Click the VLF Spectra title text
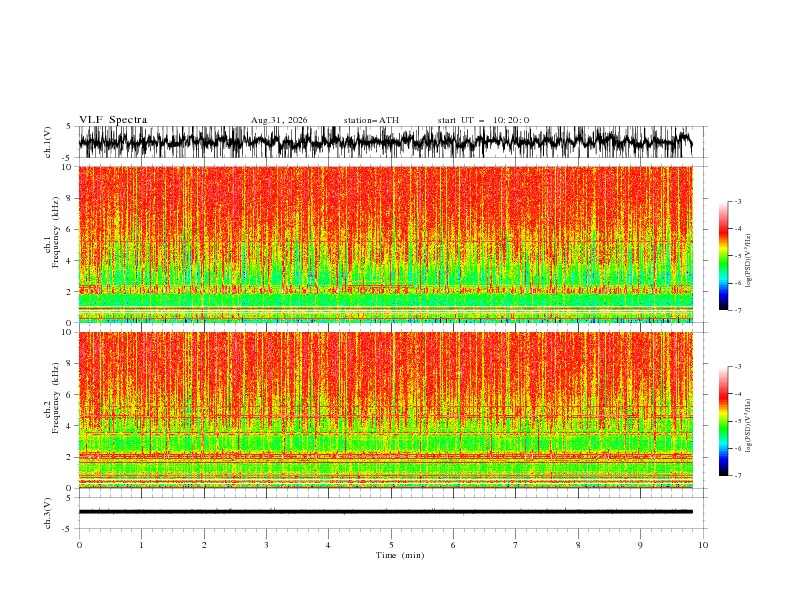The image size is (792, 612). 113,120
